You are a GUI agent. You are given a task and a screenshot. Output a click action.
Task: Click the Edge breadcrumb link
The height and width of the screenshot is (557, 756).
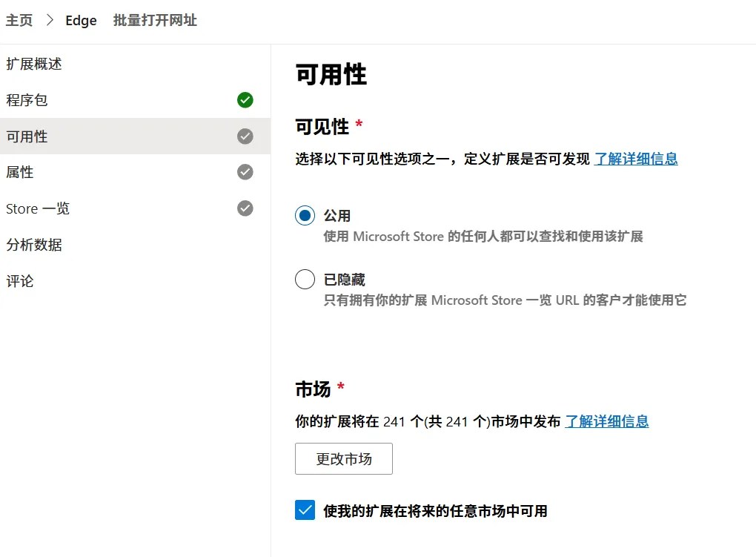(x=81, y=20)
